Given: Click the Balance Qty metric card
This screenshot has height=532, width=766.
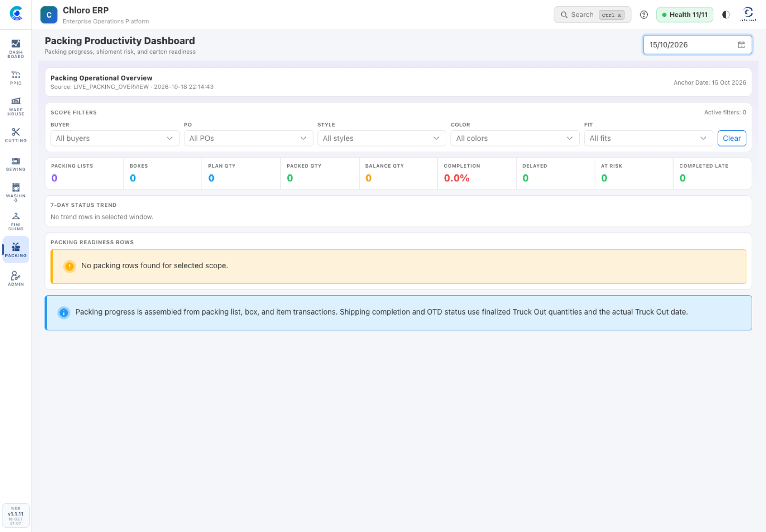Looking at the screenshot, I should click(x=398, y=174).
